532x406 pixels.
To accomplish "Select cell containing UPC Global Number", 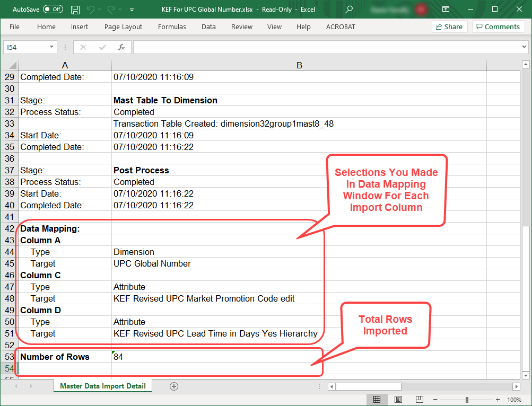I will coord(152,263).
